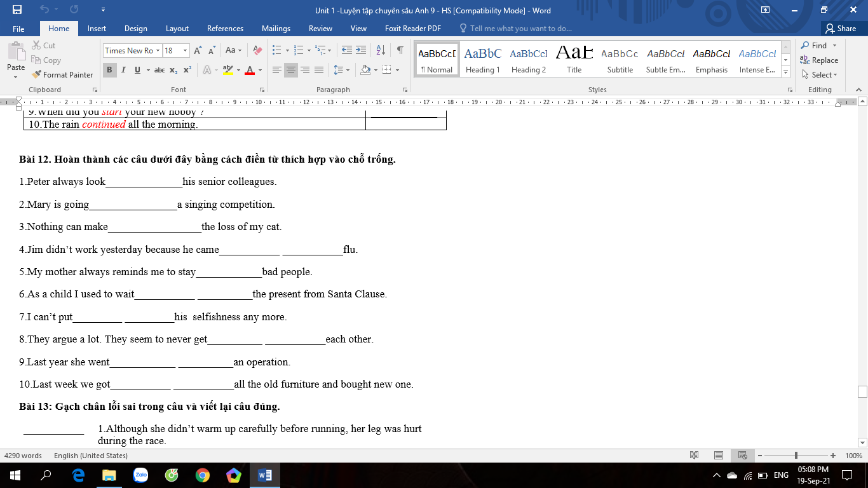Adjust the zoom slider handle

796,456
